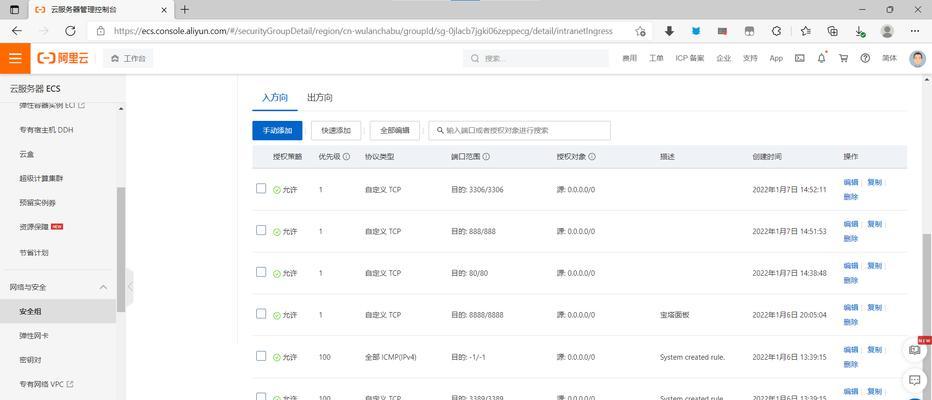Viewport: 932px width, 400px height.
Task: Open the browser favorites list
Action: point(805,31)
